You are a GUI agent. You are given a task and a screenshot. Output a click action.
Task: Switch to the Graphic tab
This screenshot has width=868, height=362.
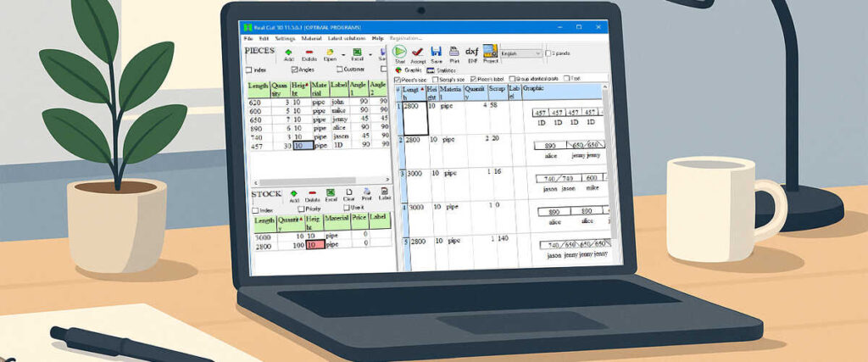(409, 70)
